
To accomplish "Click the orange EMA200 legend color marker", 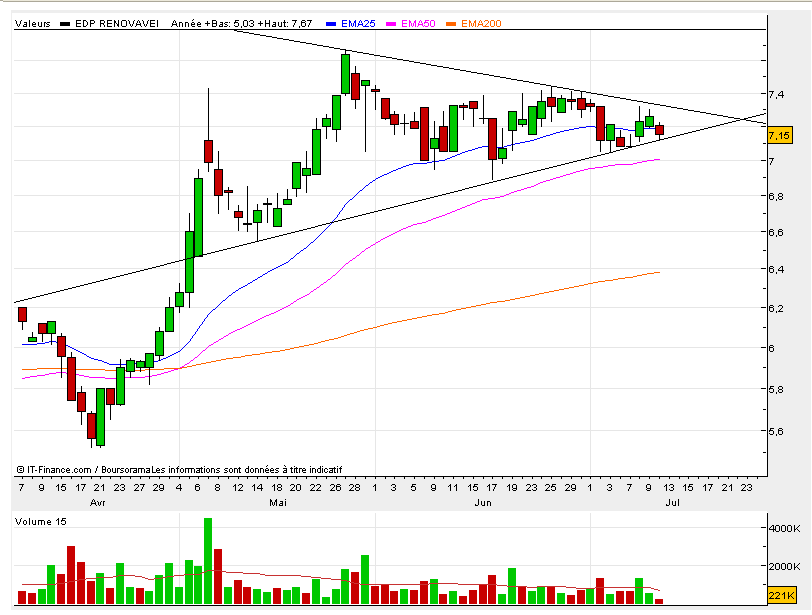I will pos(452,24).
